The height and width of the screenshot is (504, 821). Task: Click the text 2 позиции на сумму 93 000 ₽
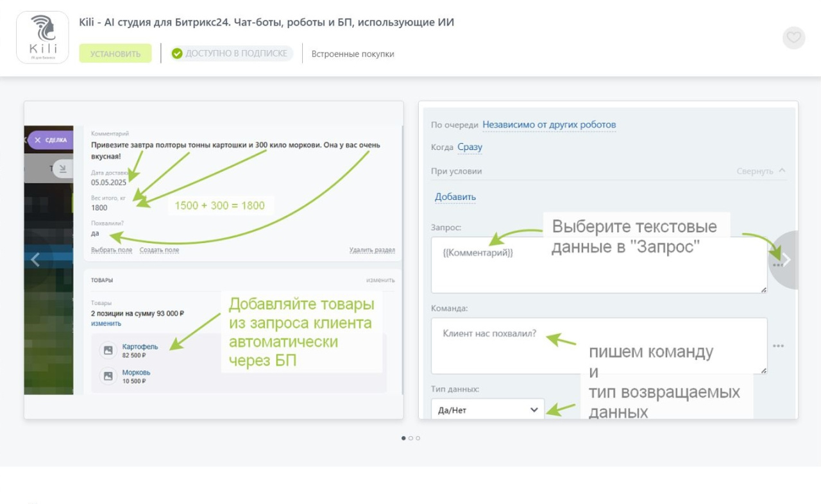click(x=138, y=314)
